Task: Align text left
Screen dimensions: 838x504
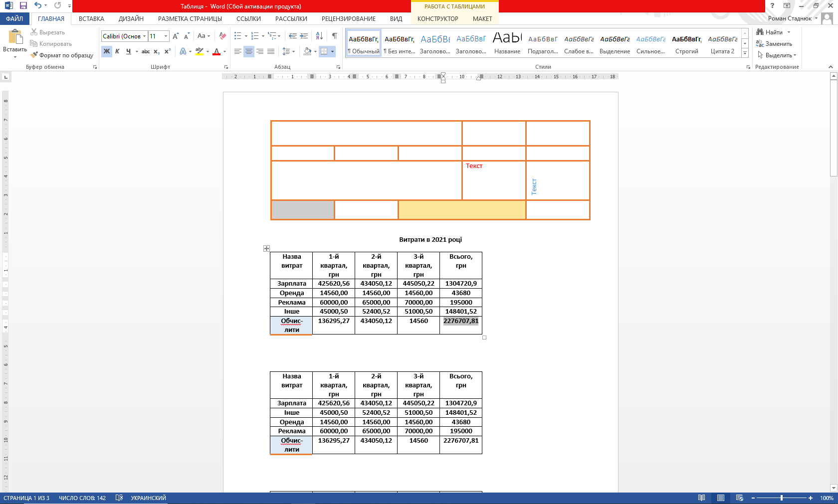Action: pyautogui.click(x=238, y=51)
